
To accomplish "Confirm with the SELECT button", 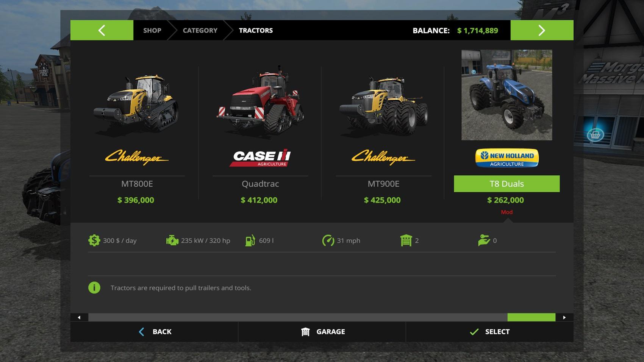I will coord(489,332).
